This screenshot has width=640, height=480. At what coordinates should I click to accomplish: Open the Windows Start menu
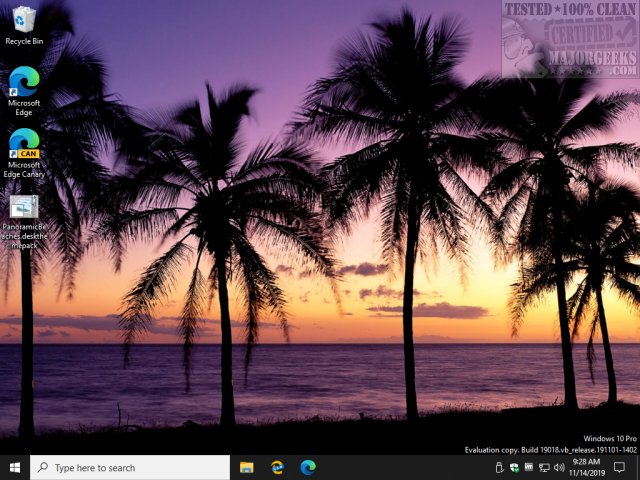[x=15, y=467]
